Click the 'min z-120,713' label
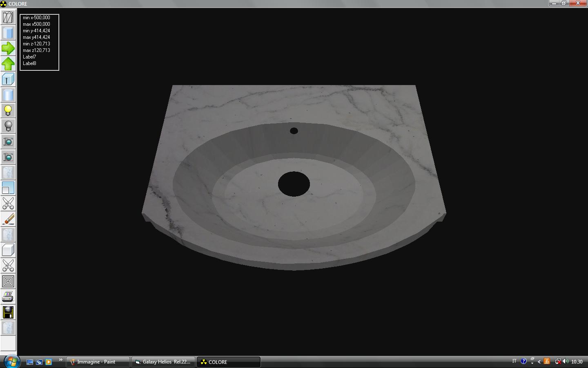 (x=36, y=44)
